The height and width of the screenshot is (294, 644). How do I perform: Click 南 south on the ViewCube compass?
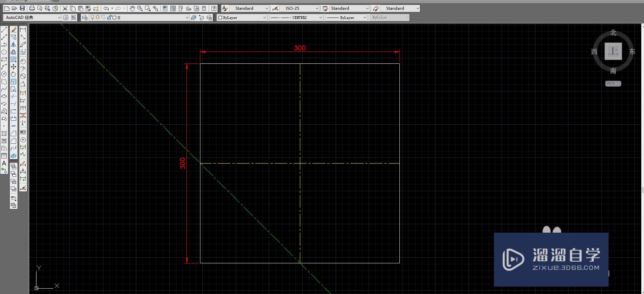coord(613,71)
